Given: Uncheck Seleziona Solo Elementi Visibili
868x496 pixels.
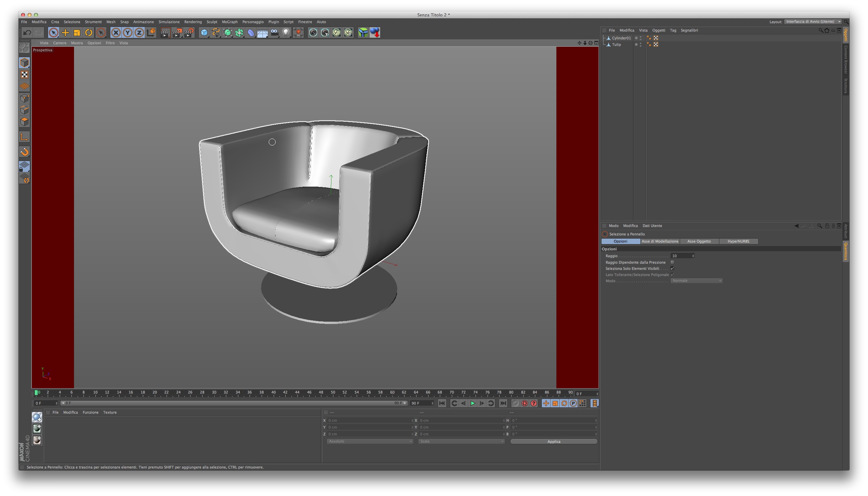Looking at the screenshot, I should tap(672, 268).
